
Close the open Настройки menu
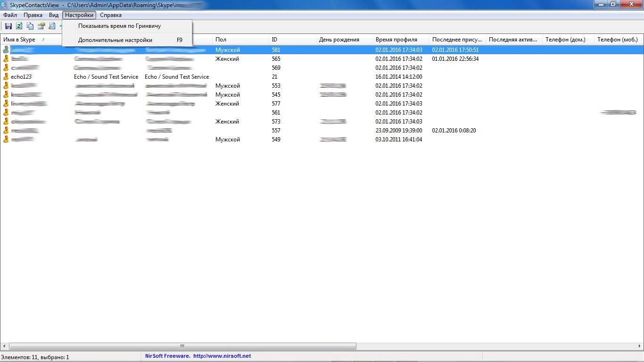79,15
